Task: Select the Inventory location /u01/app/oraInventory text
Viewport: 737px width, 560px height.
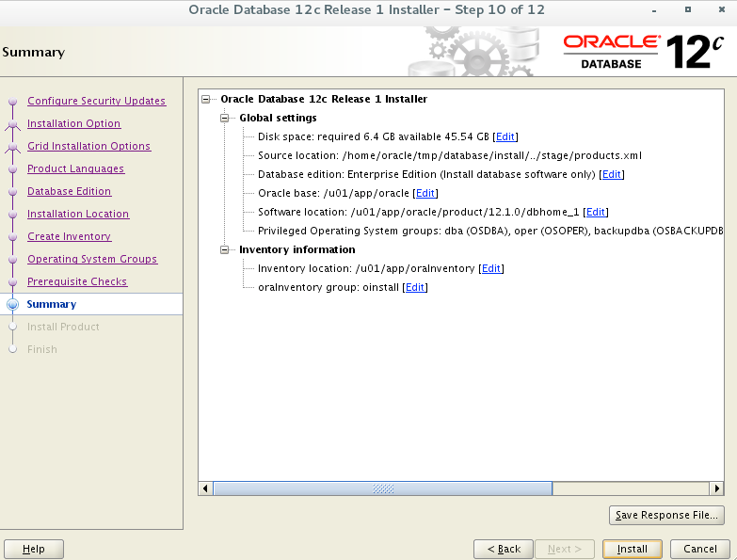Action: (366, 268)
